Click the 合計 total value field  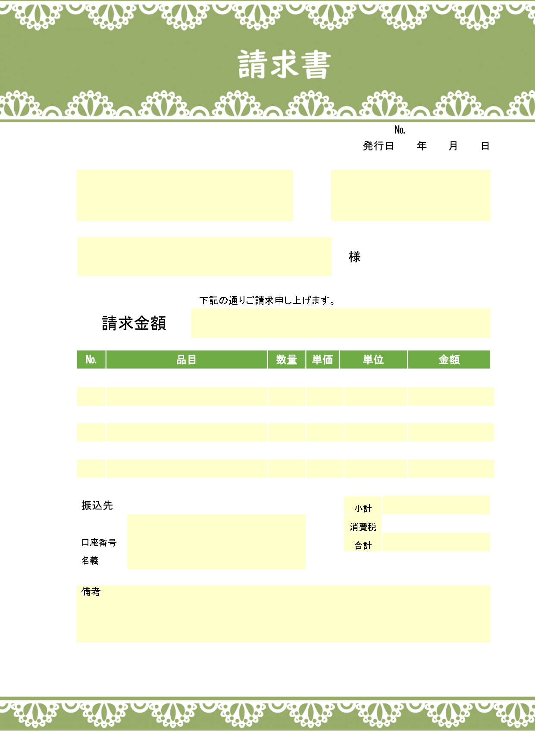coord(436,542)
